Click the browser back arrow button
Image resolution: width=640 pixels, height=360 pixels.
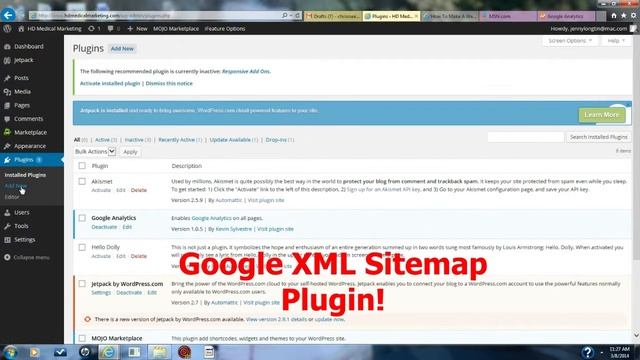(x=8, y=15)
